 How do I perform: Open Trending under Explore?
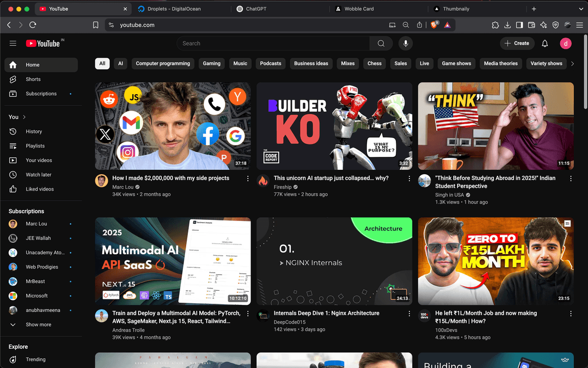tap(41, 359)
